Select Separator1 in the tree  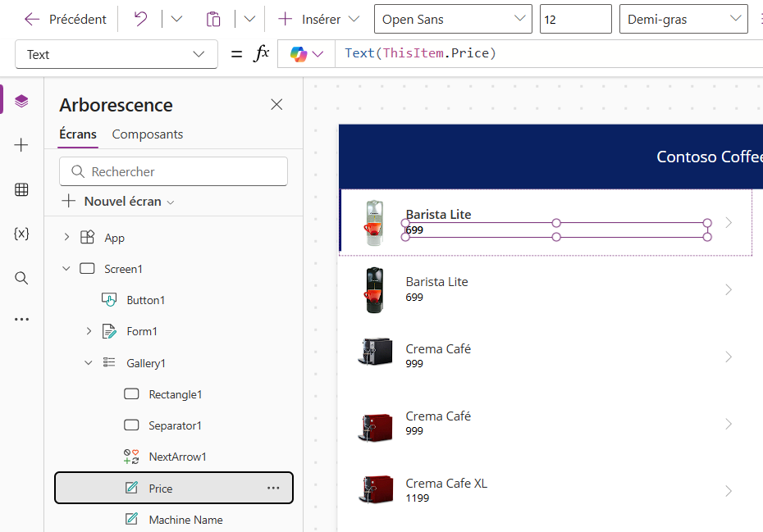(x=176, y=425)
